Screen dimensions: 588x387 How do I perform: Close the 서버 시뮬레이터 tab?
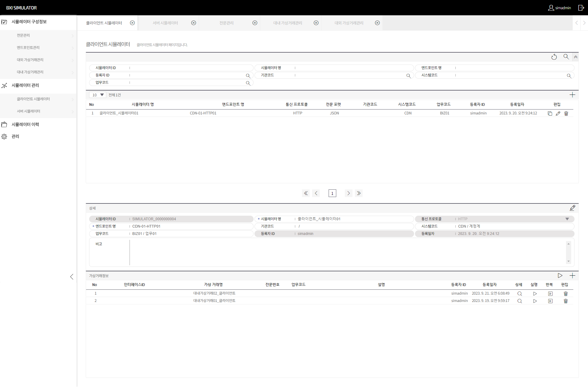point(194,23)
